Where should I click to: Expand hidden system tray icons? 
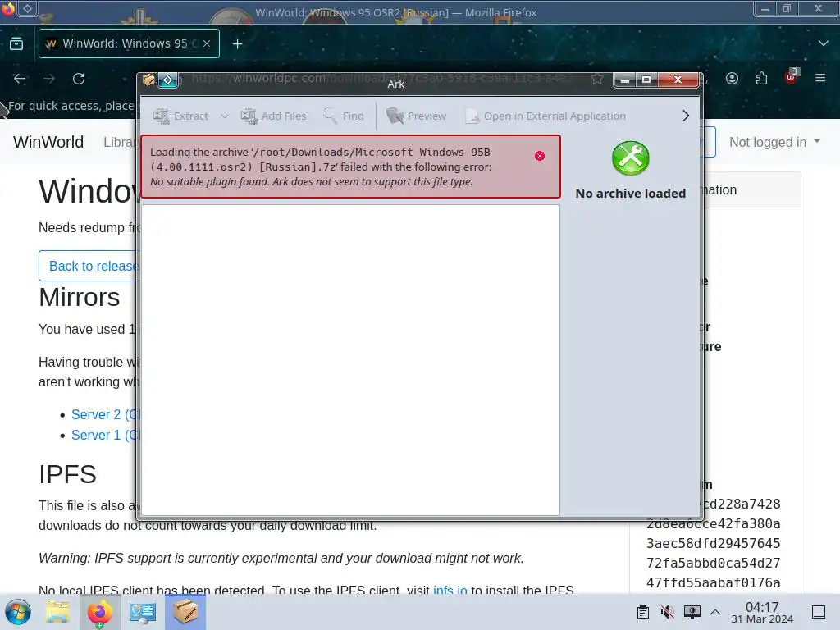715,612
